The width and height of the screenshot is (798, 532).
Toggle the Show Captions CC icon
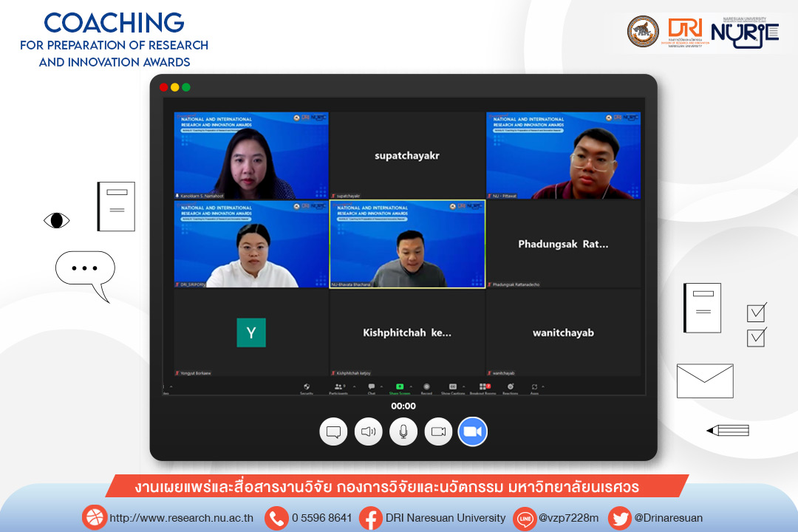(x=453, y=387)
